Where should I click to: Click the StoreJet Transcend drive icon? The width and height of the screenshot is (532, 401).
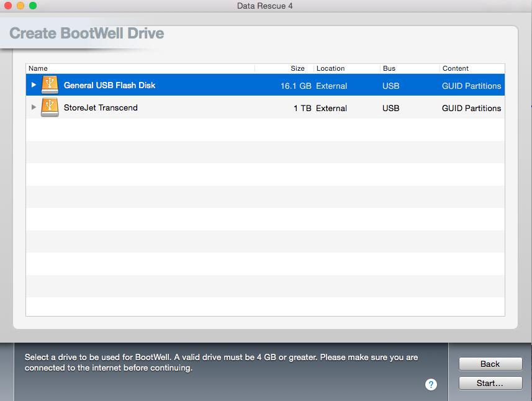50,107
